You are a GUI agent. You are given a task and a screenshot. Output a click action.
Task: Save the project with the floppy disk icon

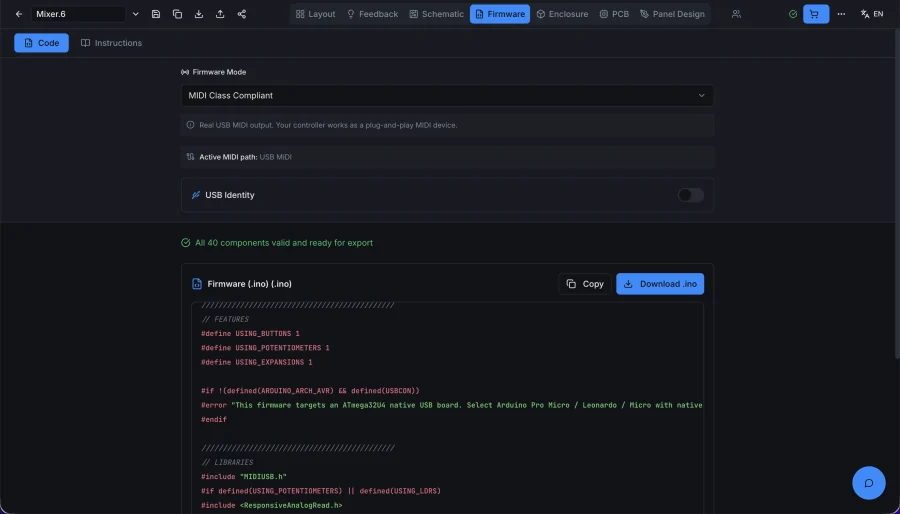[x=156, y=14]
